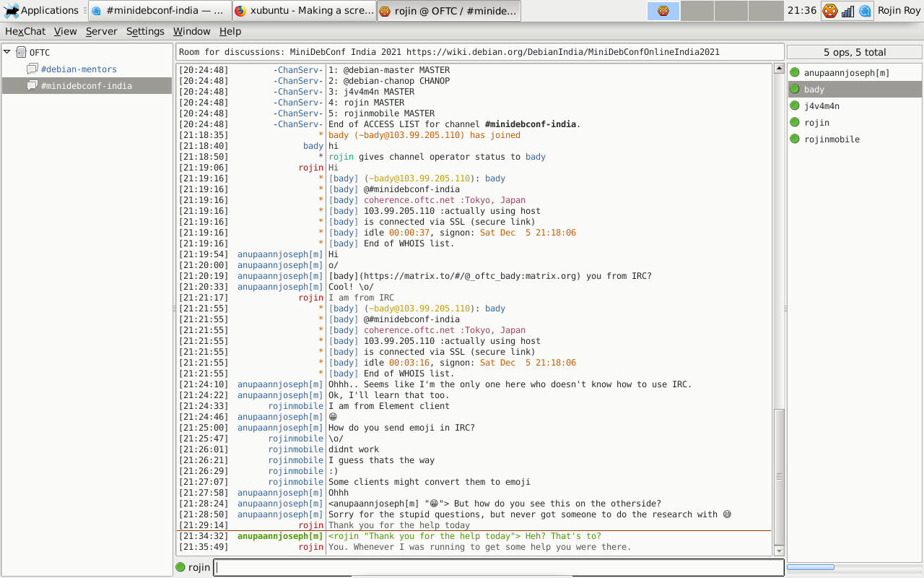Open the Settings menu
Image resolution: width=924 pixels, height=578 pixels.
(145, 31)
